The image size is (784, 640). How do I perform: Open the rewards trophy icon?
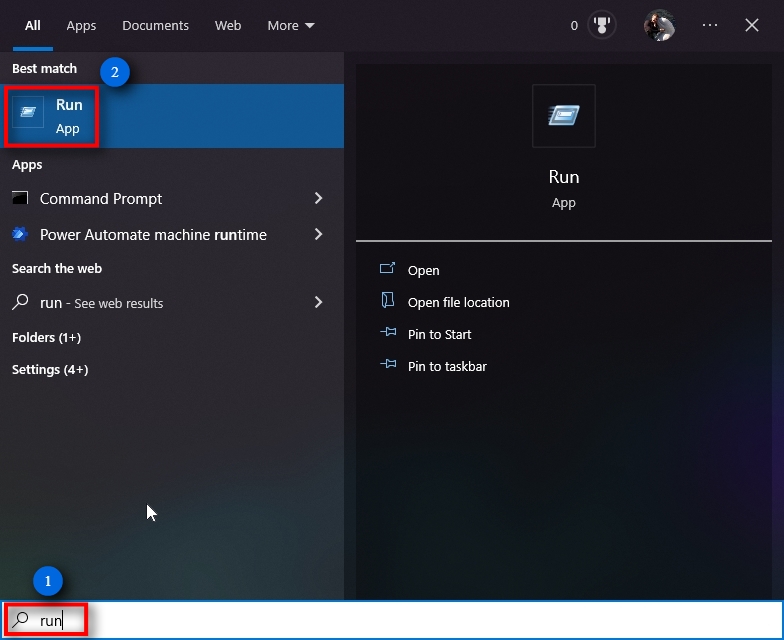pyautogui.click(x=602, y=25)
